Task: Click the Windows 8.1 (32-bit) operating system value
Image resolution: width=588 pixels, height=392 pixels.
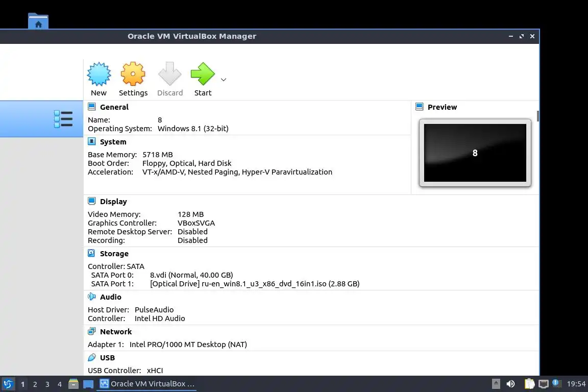Action: 193,129
